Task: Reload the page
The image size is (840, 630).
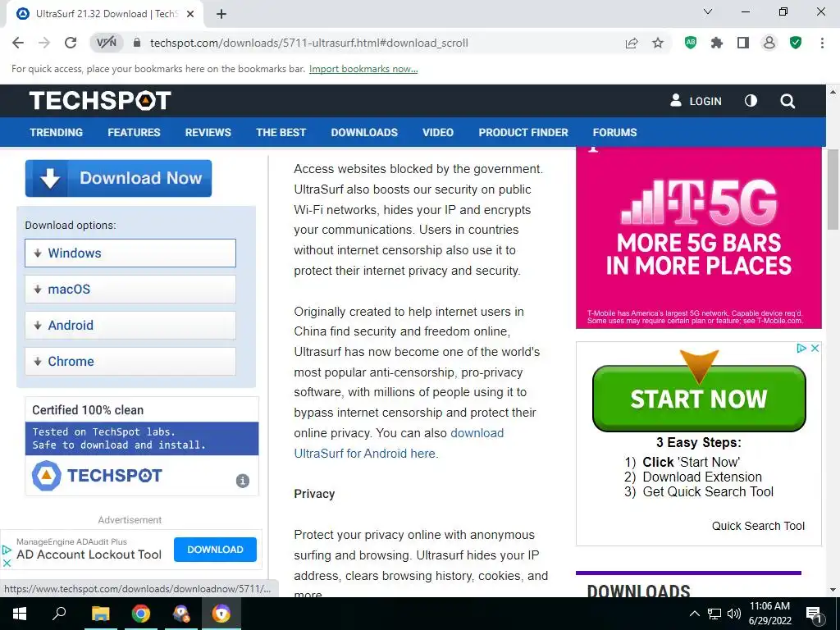Action: tap(71, 43)
